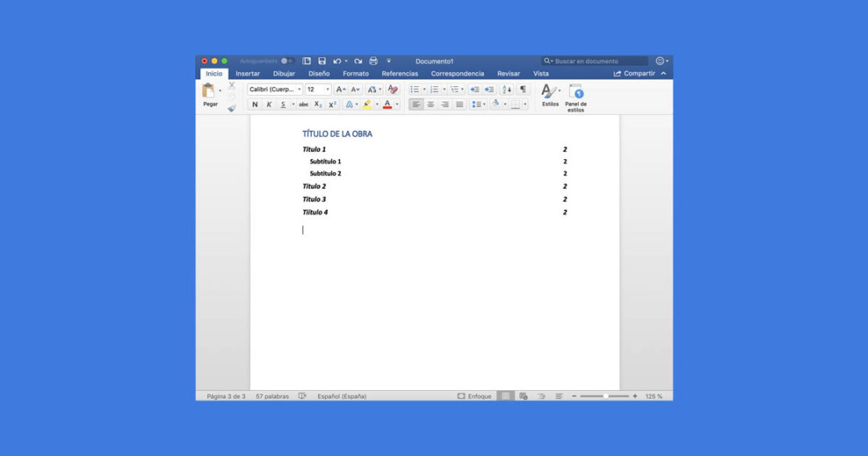Adjust the zoom slider in status bar
Image resolution: width=868 pixels, height=456 pixels.
coord(604,396)
